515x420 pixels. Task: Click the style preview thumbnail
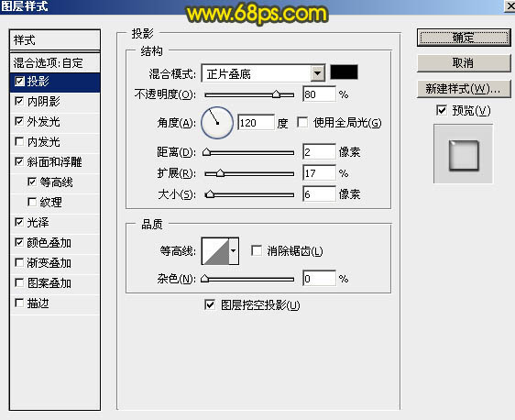click(463, 154)
